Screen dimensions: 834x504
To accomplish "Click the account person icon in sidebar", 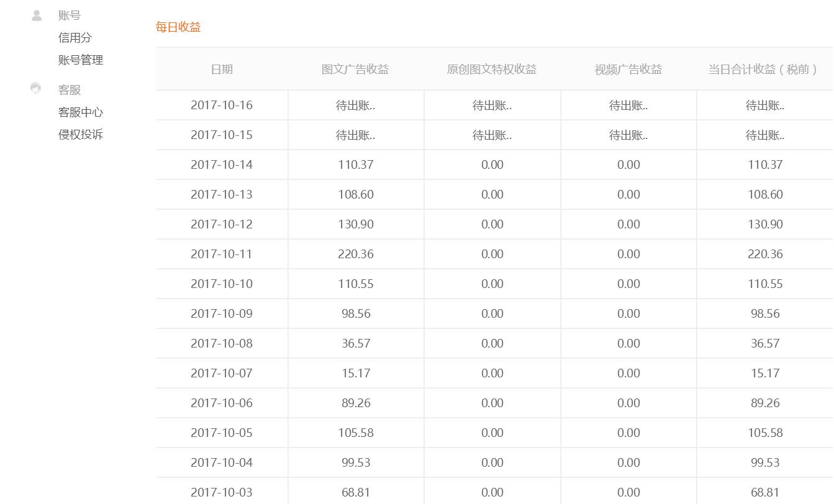I will [35, 15].
